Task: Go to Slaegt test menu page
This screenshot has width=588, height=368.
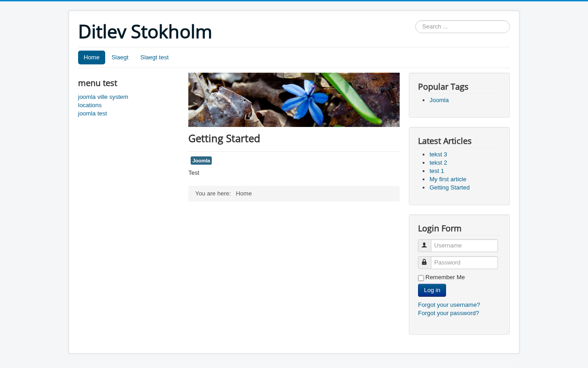Action: point(154,57)
